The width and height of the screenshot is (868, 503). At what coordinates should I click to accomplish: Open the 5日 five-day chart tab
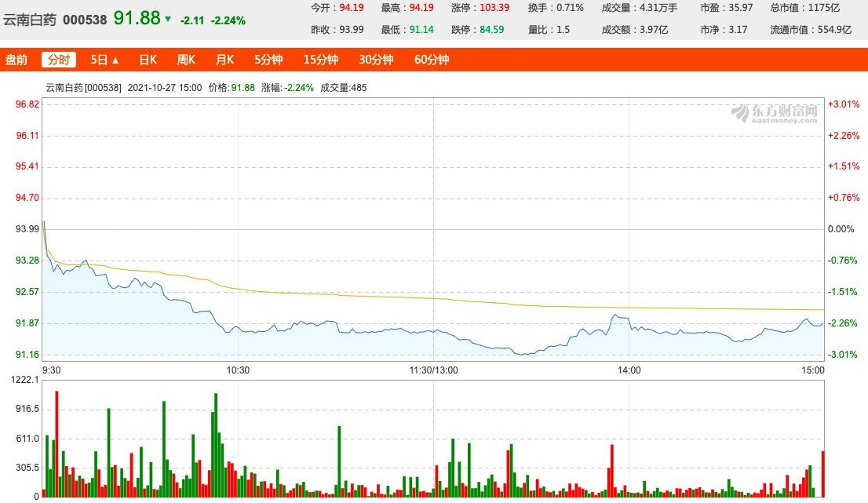point(99,60)
